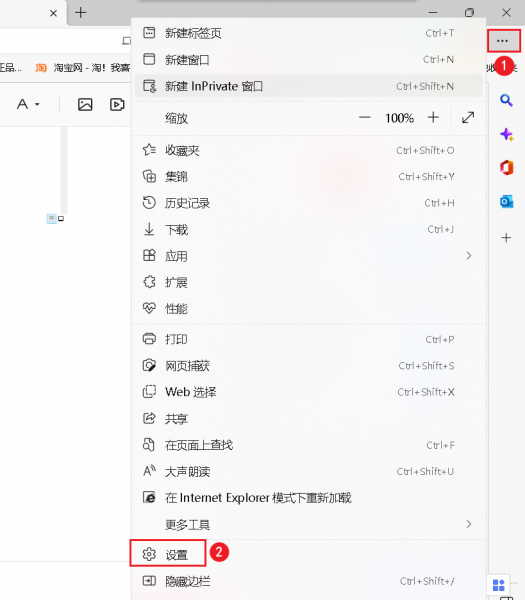This screenshot has height=600, width=525.
Task: Select 新建标签页 menu item
Action: tap(308, 33)
